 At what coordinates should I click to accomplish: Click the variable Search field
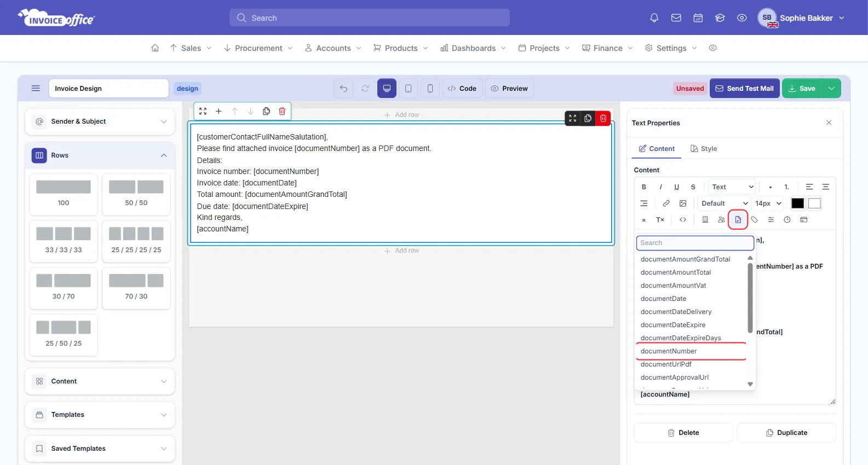695,243
